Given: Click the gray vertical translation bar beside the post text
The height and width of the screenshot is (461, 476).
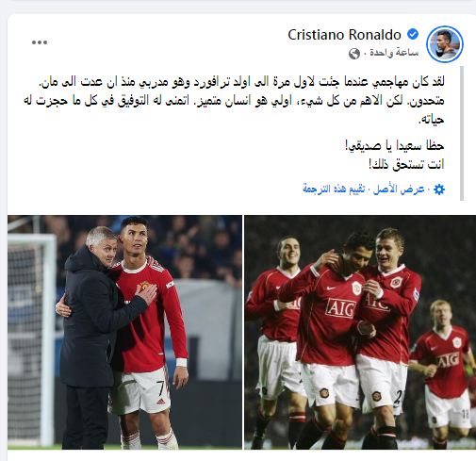Looking at the screenshot, I should pos(462,133).
